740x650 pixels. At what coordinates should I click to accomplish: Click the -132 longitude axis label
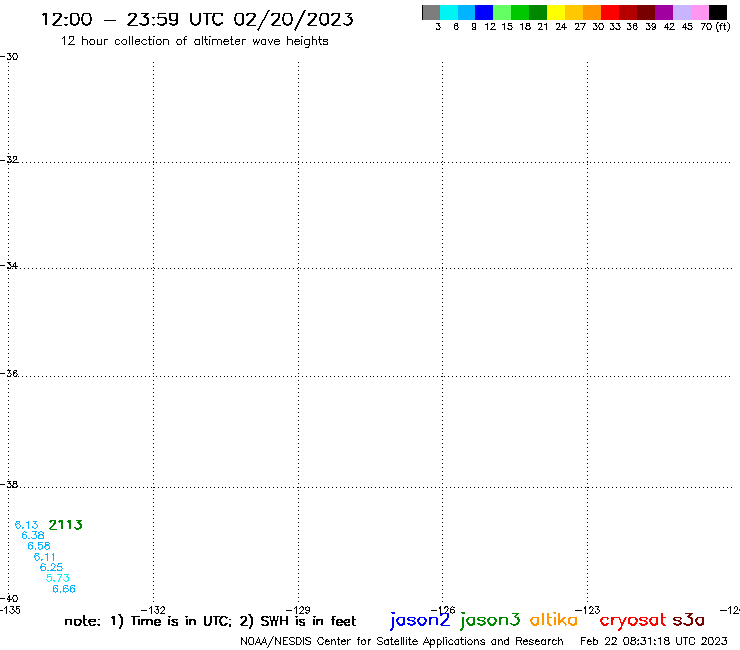153,610
